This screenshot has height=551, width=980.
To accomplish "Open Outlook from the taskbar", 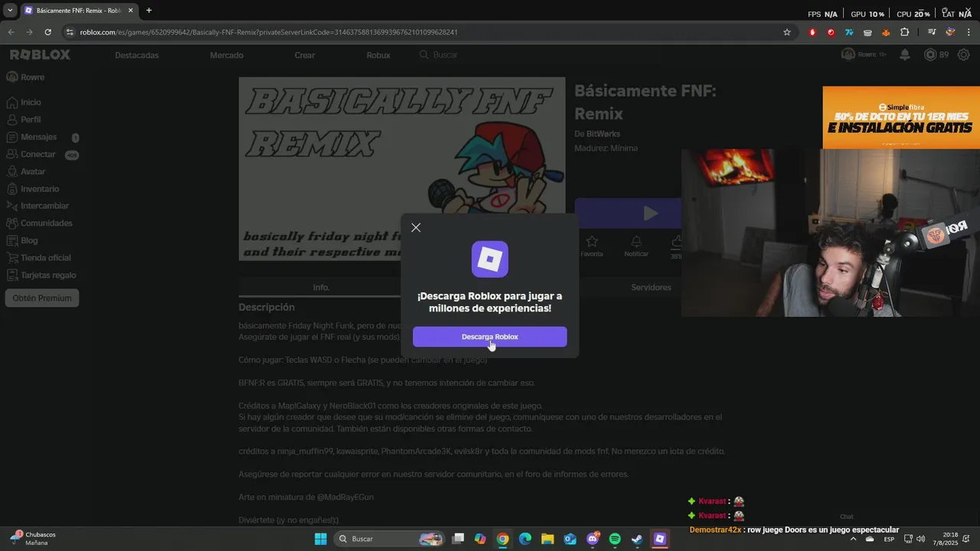I will (x=570, y=539).
